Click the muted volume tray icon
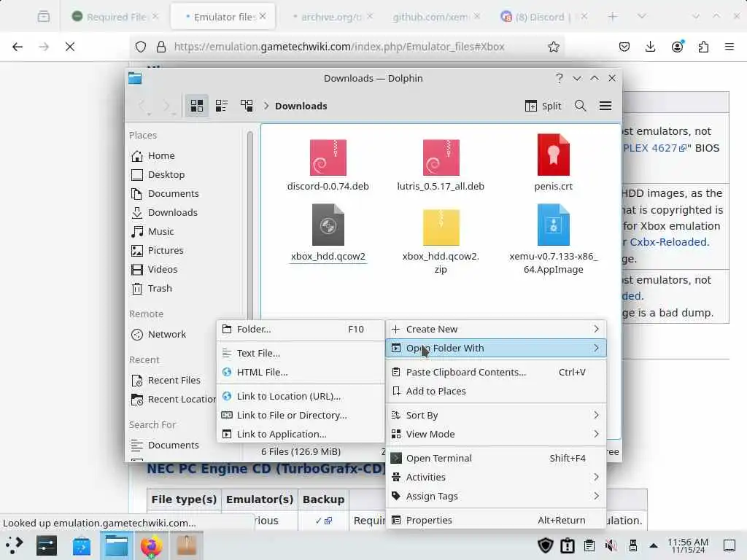Viewport: 747px width, 560px height. (611, 545)
